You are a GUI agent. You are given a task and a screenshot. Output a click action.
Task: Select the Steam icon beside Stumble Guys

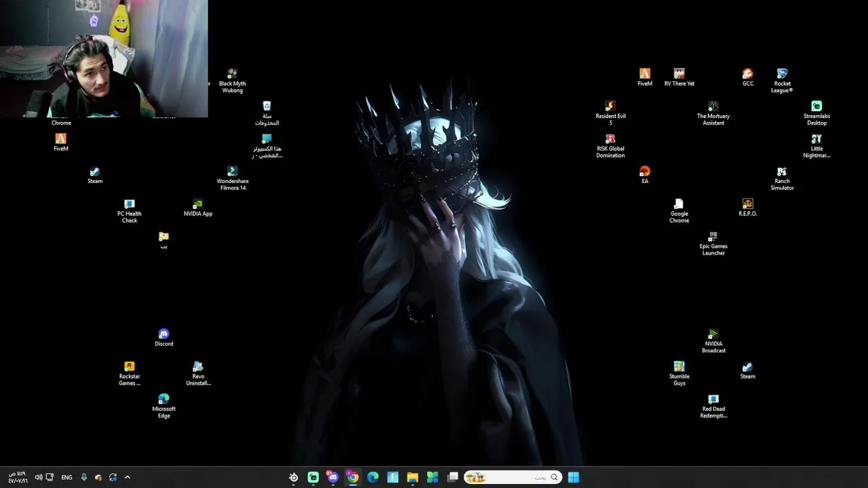tap(747, 370)
